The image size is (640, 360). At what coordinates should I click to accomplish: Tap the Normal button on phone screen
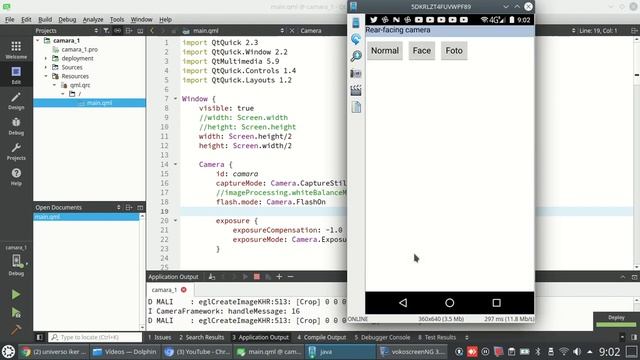tap(384, 51)
